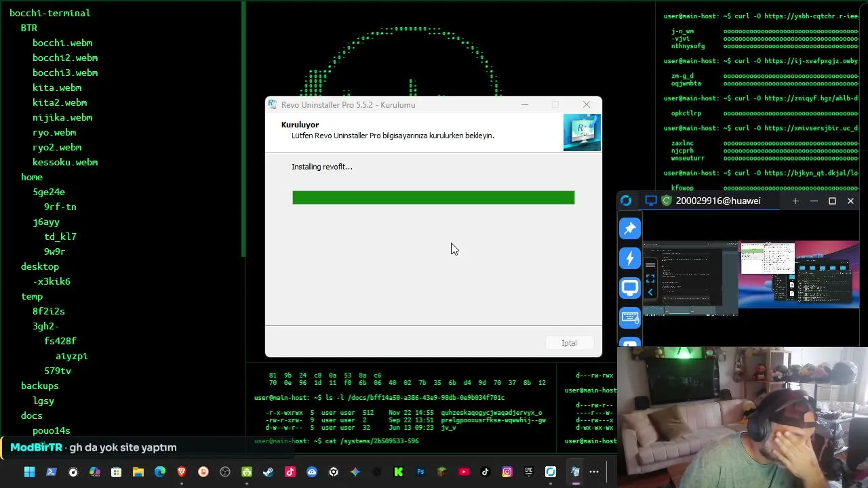Add a new tab in the remote desktop window
Image resolution: width=868 pixels, height=488 pixels.
pos(795,201)
